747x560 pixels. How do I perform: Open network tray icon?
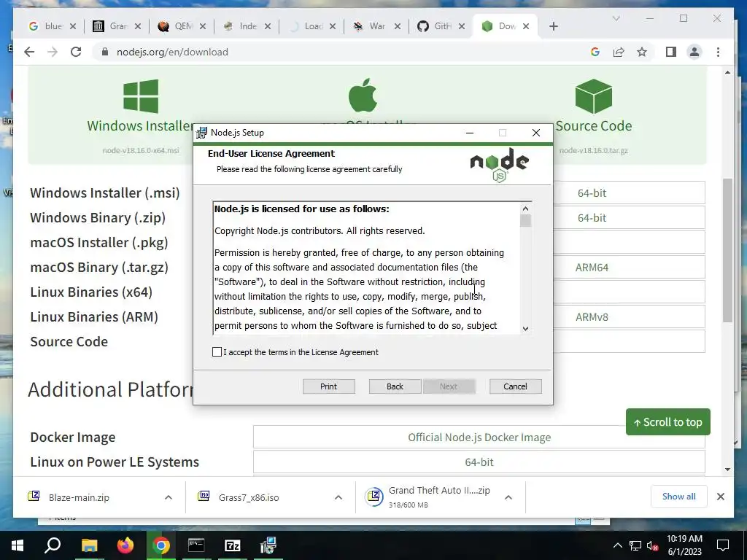(635, 545)
